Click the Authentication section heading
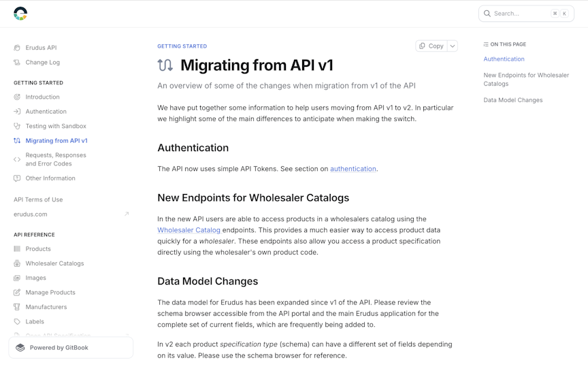Screen dimensions: 588x369 pos(193,148)
